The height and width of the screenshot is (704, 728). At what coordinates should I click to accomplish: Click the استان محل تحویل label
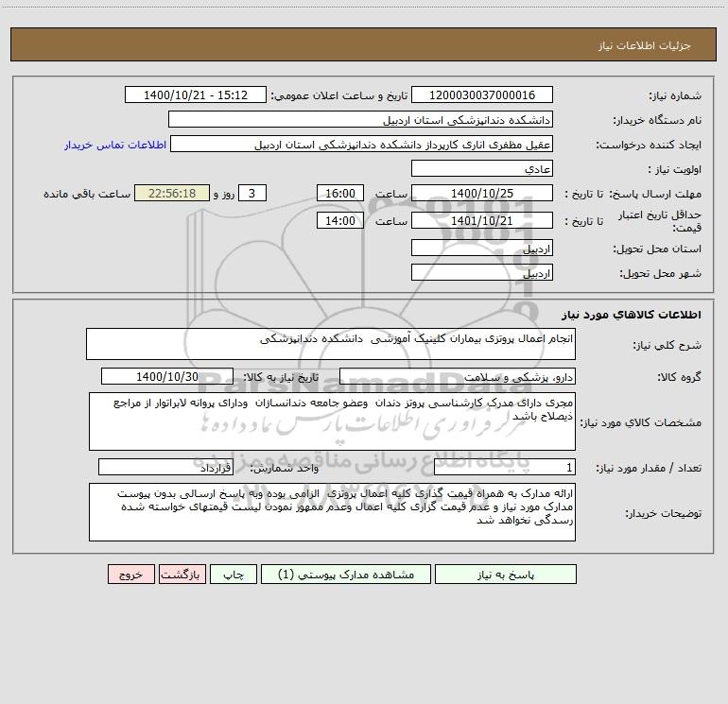click(x=657, y=249)
